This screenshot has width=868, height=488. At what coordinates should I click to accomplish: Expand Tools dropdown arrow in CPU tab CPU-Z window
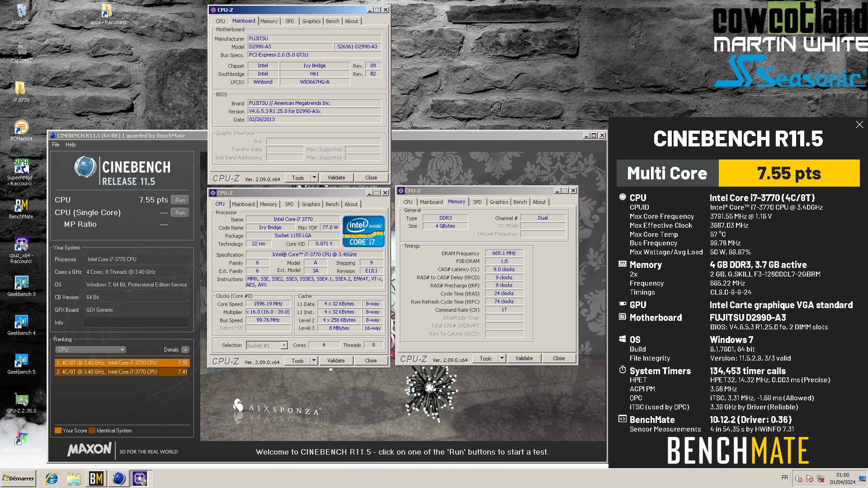(314, 361)
